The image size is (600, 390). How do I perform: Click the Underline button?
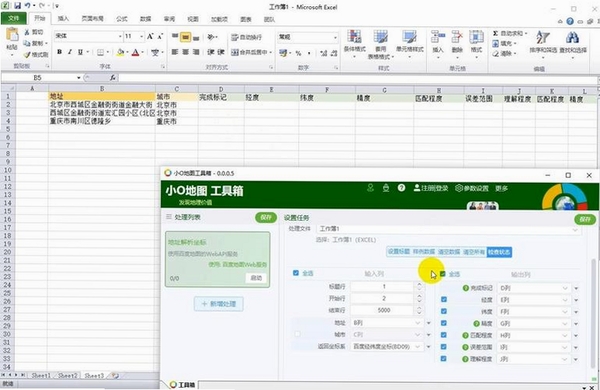[80, 52]
